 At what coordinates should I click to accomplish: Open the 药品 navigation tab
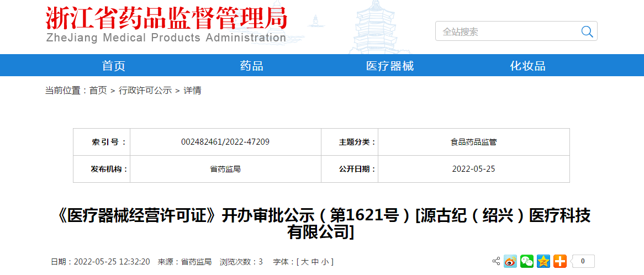click(252, 66)
